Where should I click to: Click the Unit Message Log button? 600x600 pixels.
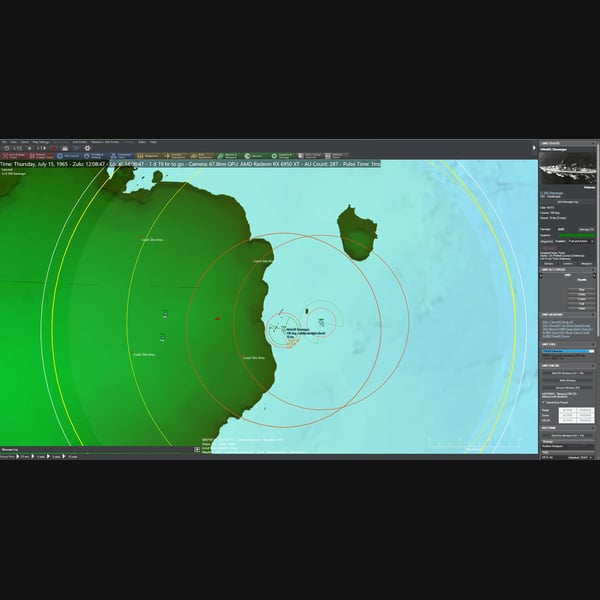point(567,202)
